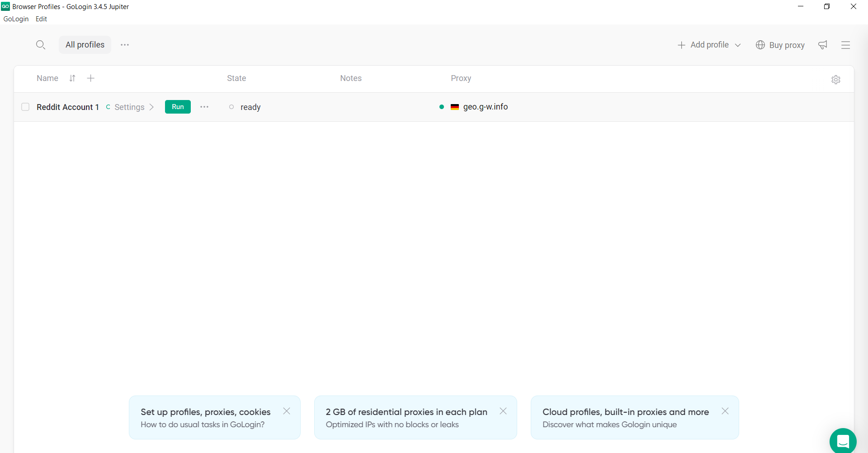Screen dimensions: 868x453
Task: Click the Notes column header
Action: click(351, 78)
